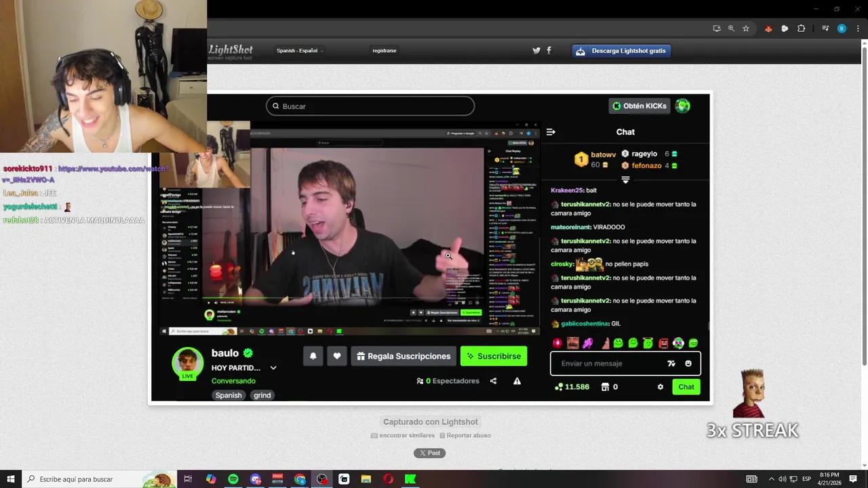
Task: Bookmark this page with the star icon
Action: (746, 28)
